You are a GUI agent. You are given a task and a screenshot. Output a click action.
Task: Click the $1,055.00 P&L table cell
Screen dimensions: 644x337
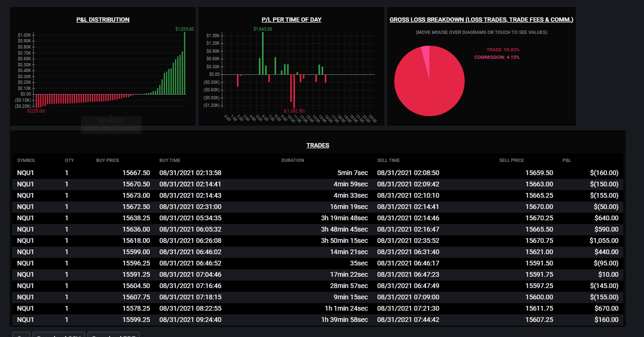(604, 241)
